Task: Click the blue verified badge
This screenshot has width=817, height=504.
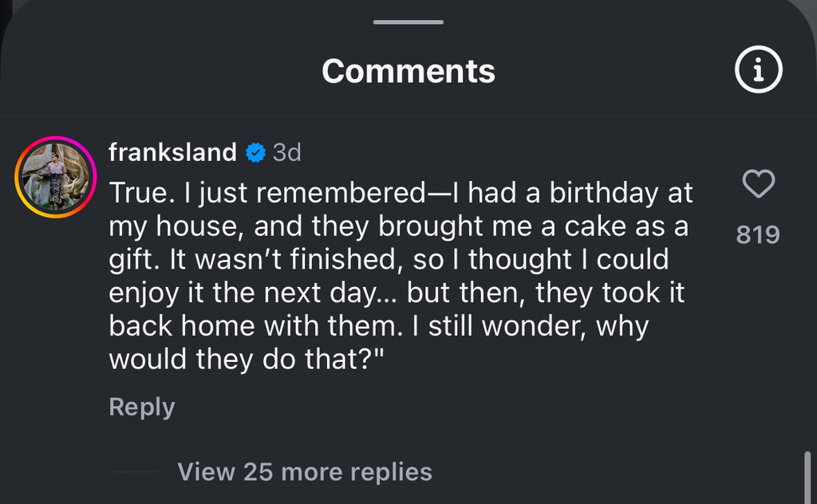Action: tap(255, 152)
